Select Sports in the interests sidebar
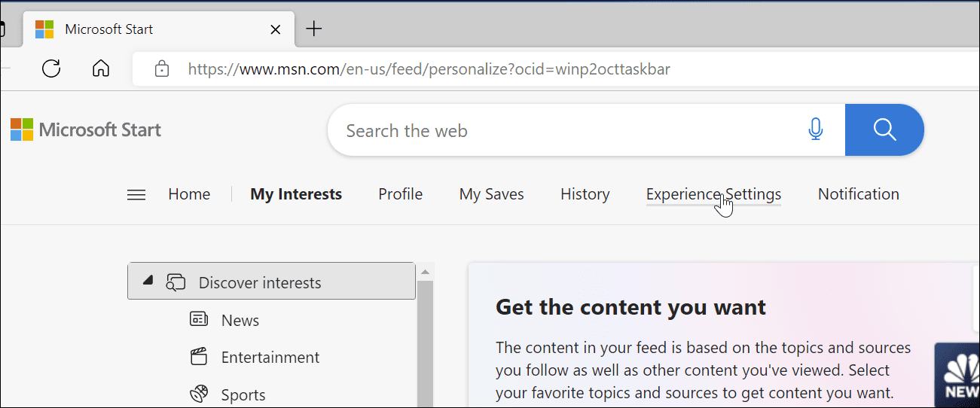Screen dimensions: 980x408 tap(243, 394)
